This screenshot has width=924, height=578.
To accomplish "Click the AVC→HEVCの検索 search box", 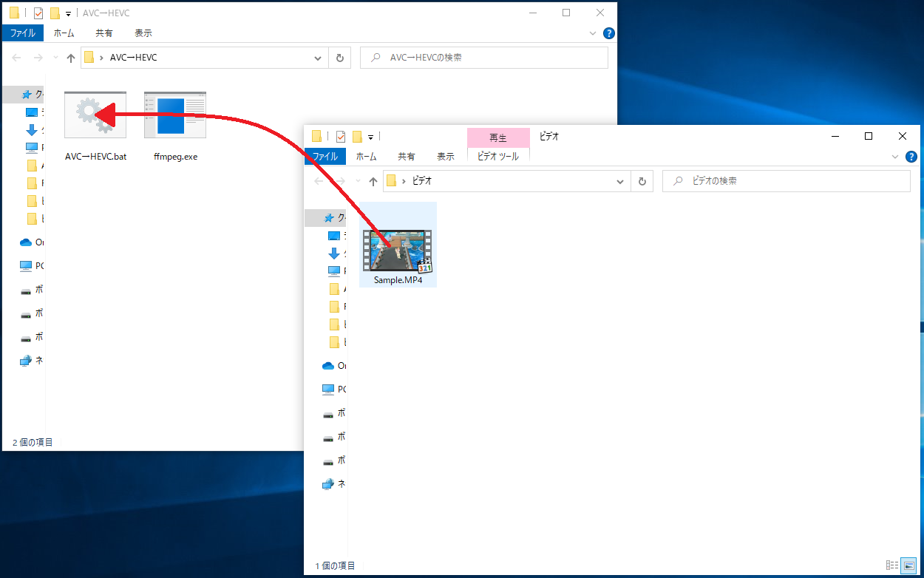I will (x=484, y=58).
